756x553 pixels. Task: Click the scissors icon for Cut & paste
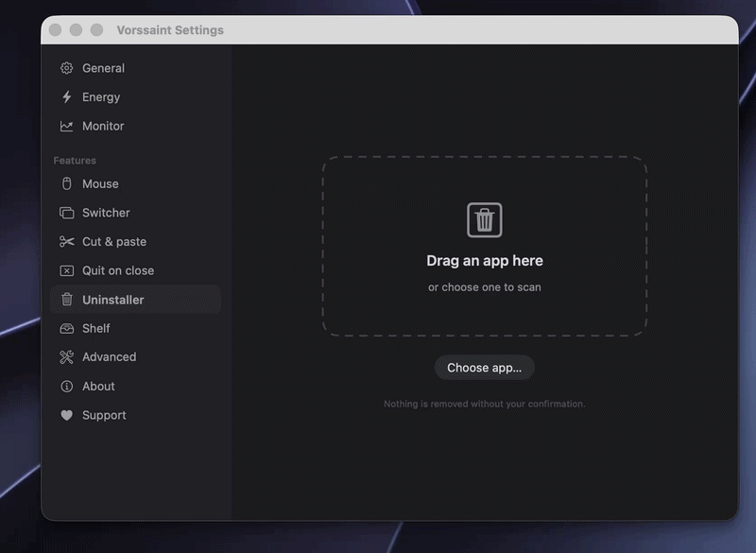(66, 242)
